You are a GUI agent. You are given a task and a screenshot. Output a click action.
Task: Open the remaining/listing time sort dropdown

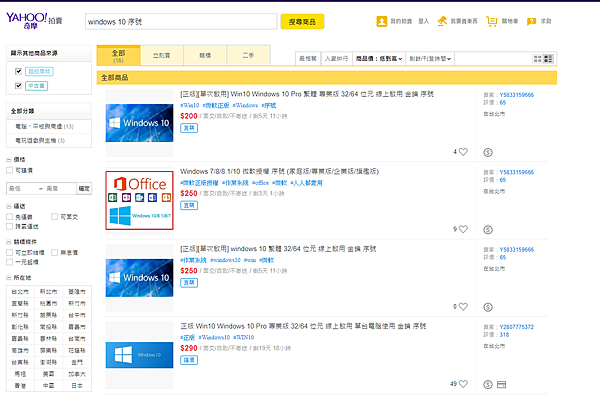coord(430,59)
